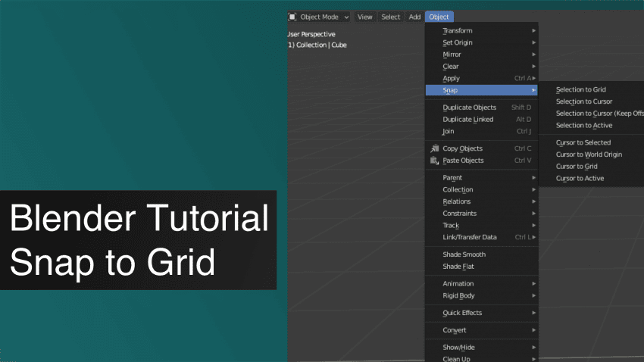This screenshot has height=362, width=644.
Task: Open the Select menu
Action: click(x=391, y=17)
